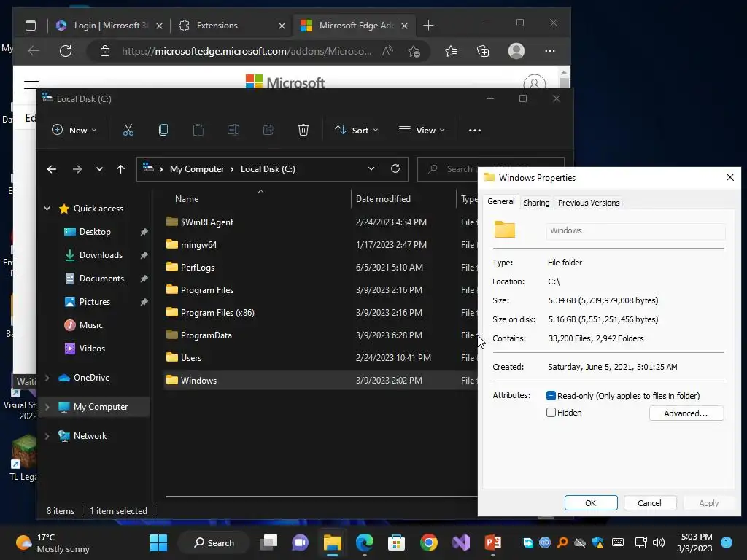Go up one folder level in Explorer

(120, 169)
